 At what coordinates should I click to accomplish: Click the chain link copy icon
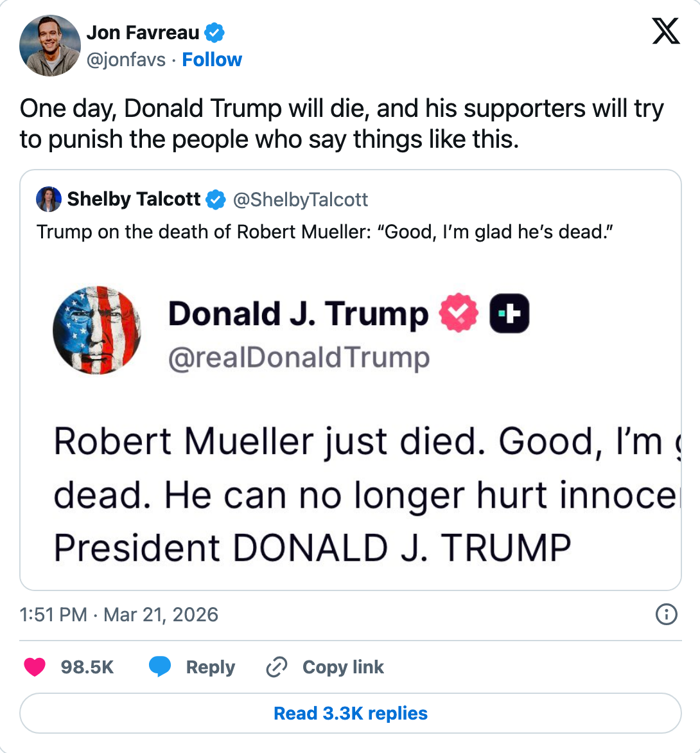276,668
